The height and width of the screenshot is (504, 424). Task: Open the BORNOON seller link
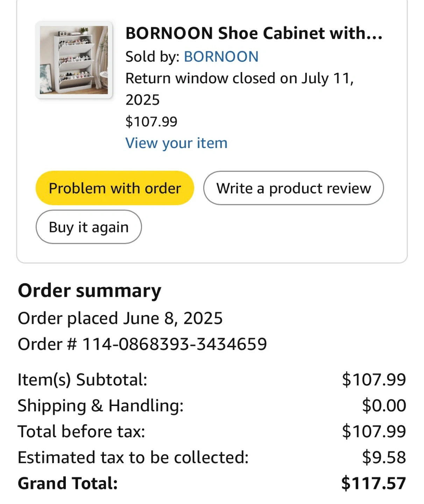tap(221, 57)
